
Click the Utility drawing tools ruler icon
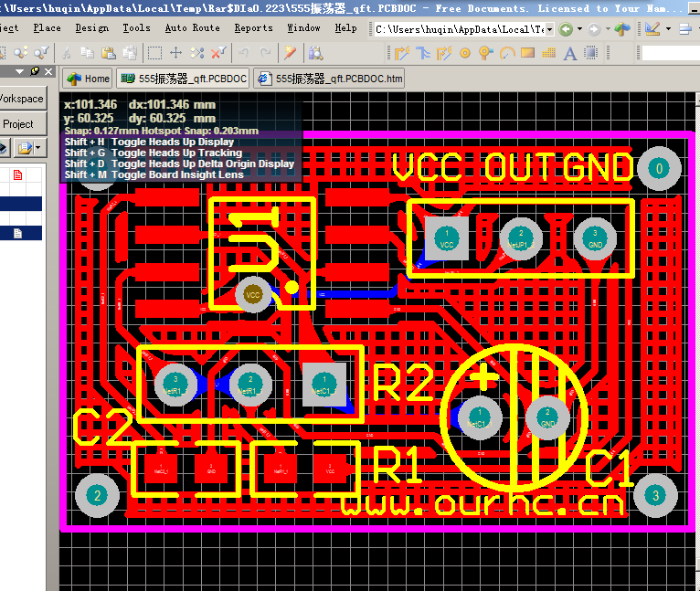click(652, 29)
